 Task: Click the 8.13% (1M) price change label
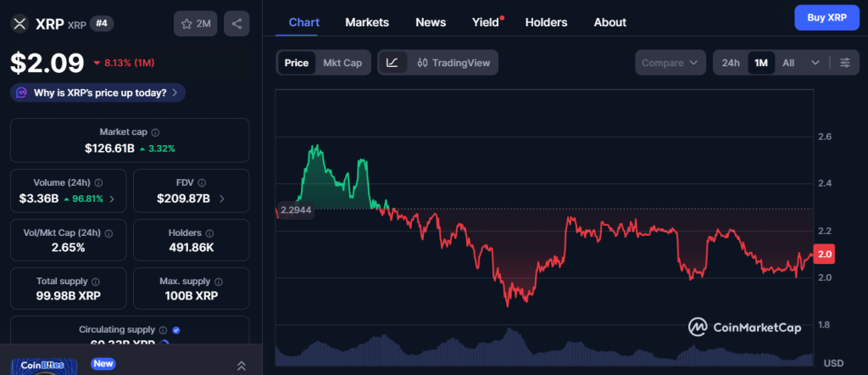(124, 63)
